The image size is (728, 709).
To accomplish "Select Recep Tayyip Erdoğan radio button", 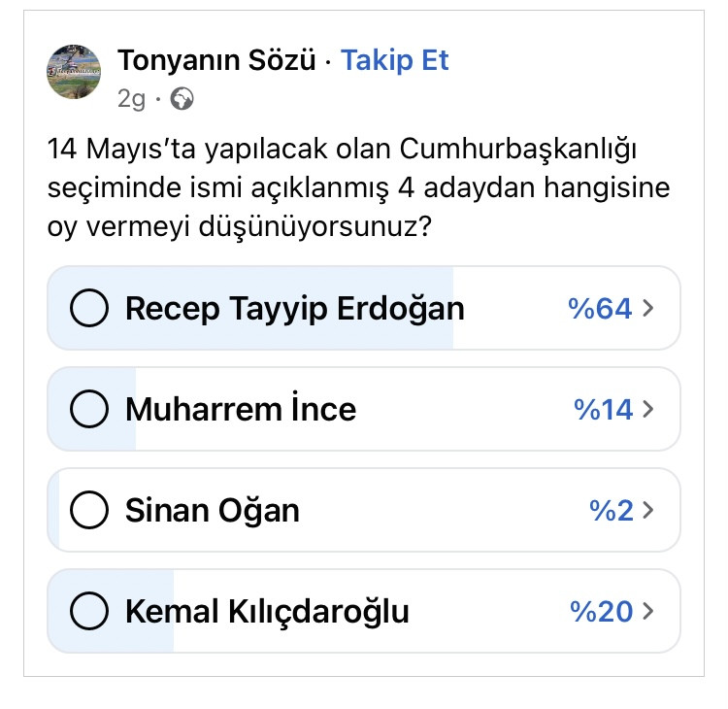I will 89,308.
